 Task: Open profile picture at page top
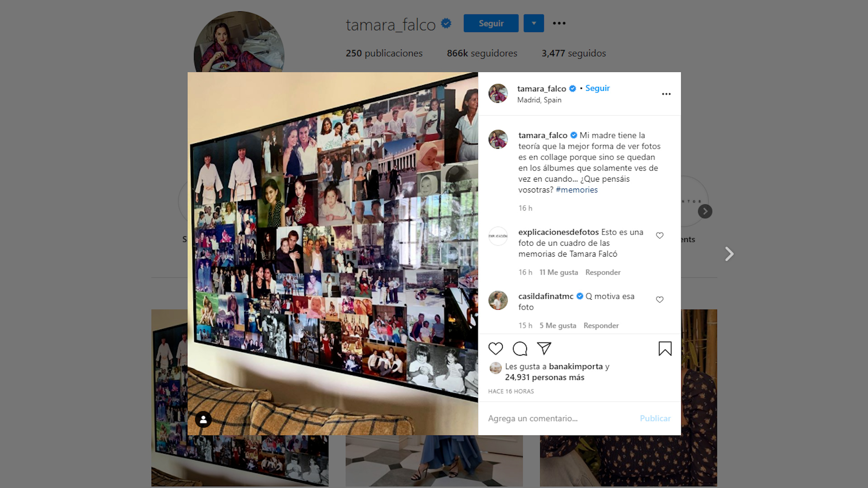[239, 42]
